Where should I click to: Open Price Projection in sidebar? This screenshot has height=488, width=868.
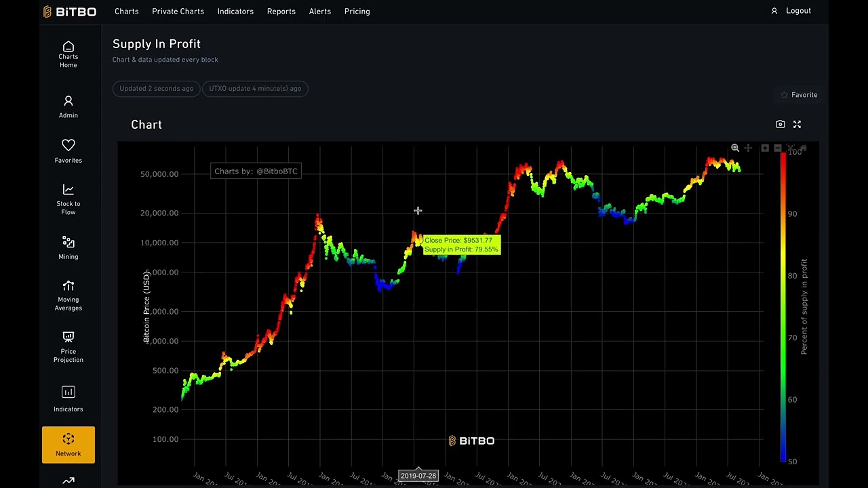68,347
